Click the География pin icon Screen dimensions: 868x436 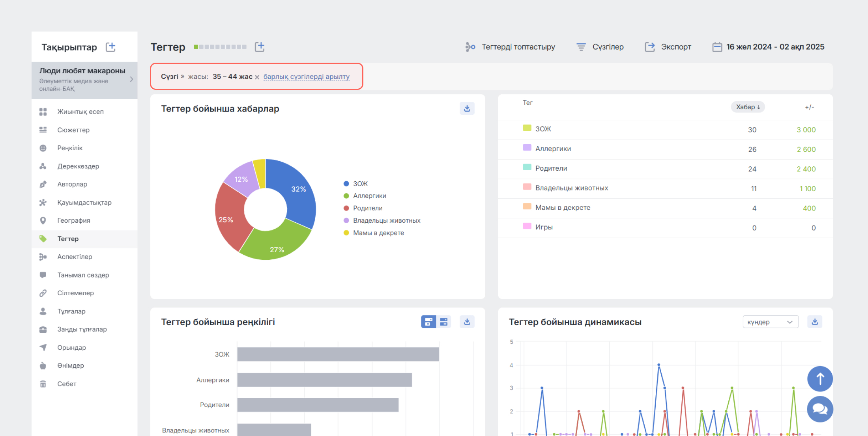pos(43,220)
